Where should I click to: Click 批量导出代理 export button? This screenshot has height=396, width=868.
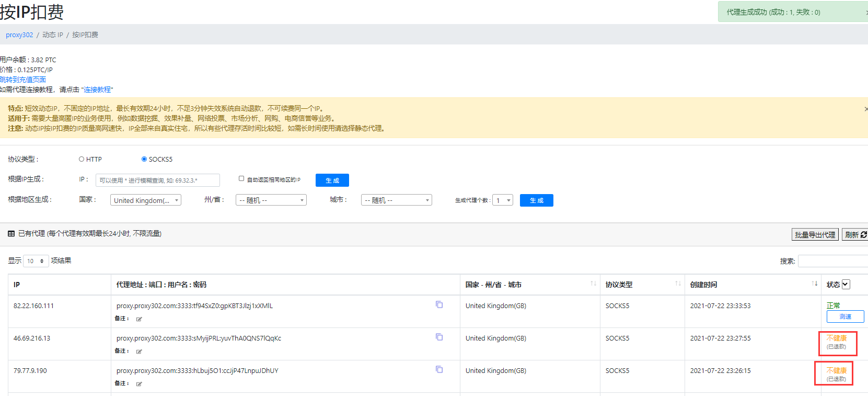815,235
